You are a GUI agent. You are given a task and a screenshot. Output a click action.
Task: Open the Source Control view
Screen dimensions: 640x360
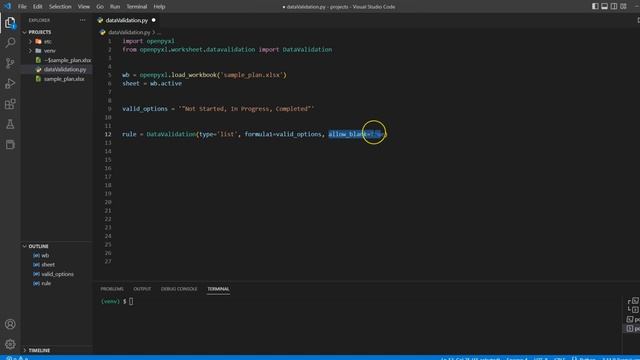(x=10, y=63)
